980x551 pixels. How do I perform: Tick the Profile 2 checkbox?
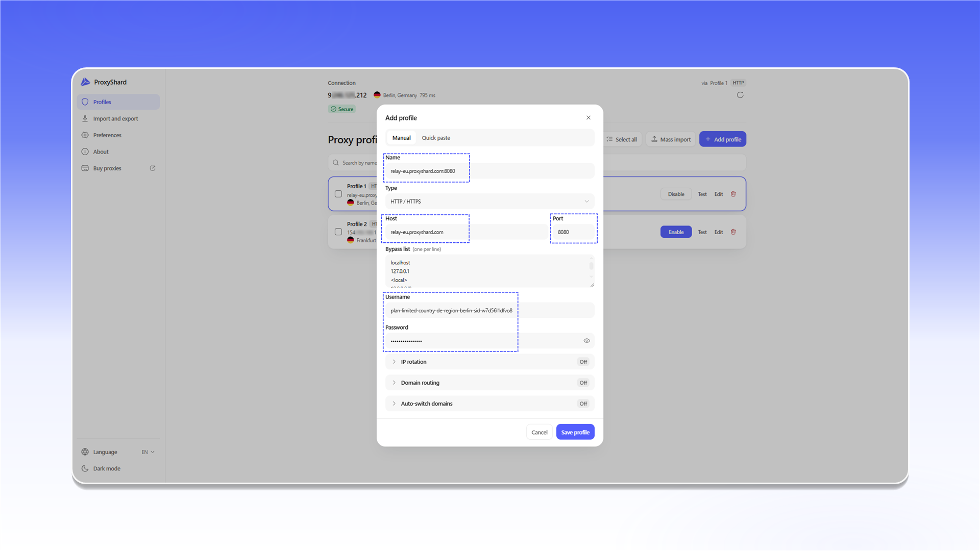point(338,232)
